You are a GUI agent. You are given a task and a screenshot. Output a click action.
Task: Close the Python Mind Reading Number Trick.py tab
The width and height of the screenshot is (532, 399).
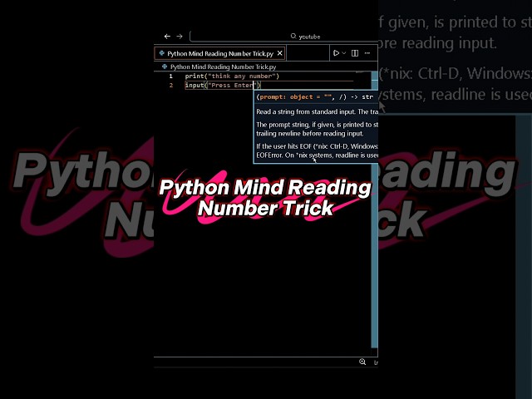(280, 53)
